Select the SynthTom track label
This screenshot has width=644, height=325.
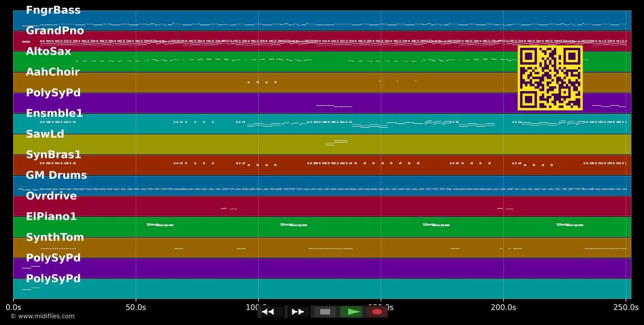click(55, 238)
